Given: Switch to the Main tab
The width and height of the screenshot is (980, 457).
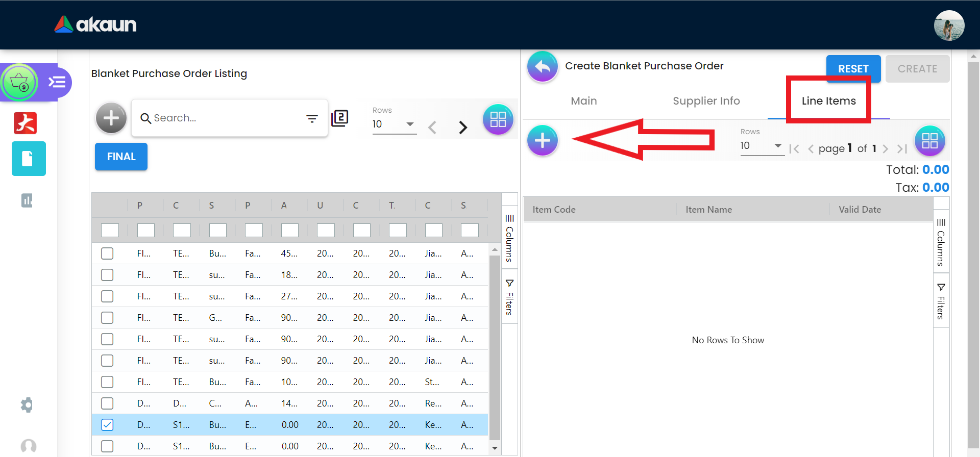Looking at the screenshot, I should coord(584,101).
